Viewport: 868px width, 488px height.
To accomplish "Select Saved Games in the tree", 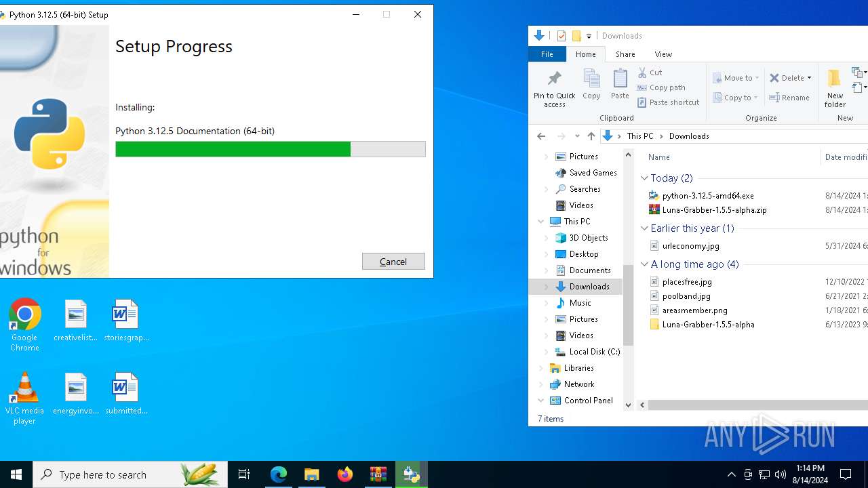I will click(593, 173).
